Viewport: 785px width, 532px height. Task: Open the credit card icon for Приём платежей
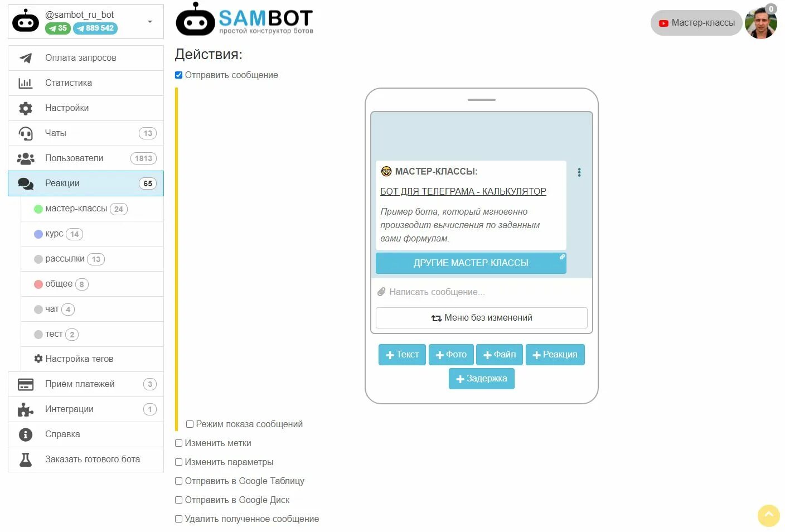tap(26, 384)
